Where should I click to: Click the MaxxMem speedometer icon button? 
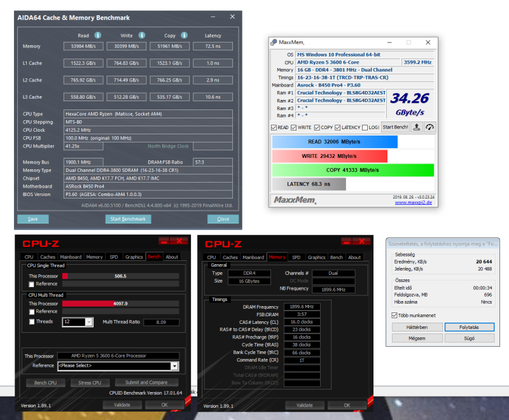(x=429, y=127)
